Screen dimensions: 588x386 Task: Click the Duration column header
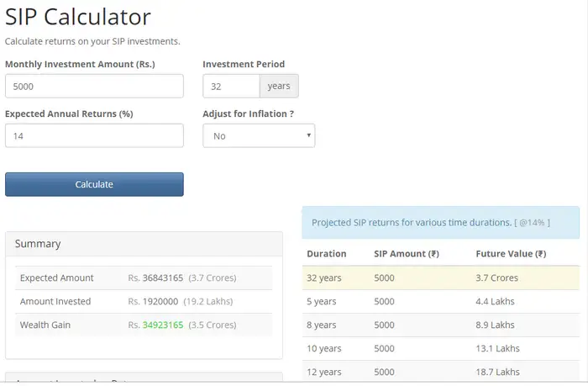tap(326, 253)
